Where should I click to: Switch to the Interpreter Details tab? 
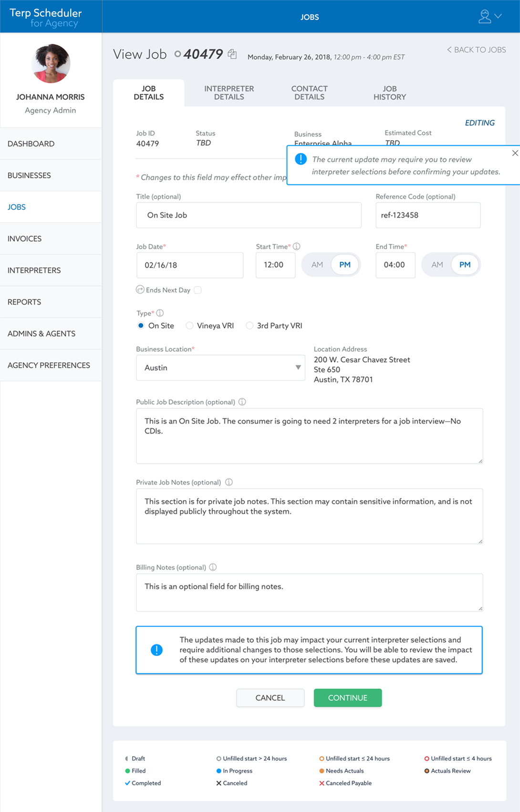pyautogui.click(x=229, y=93)
